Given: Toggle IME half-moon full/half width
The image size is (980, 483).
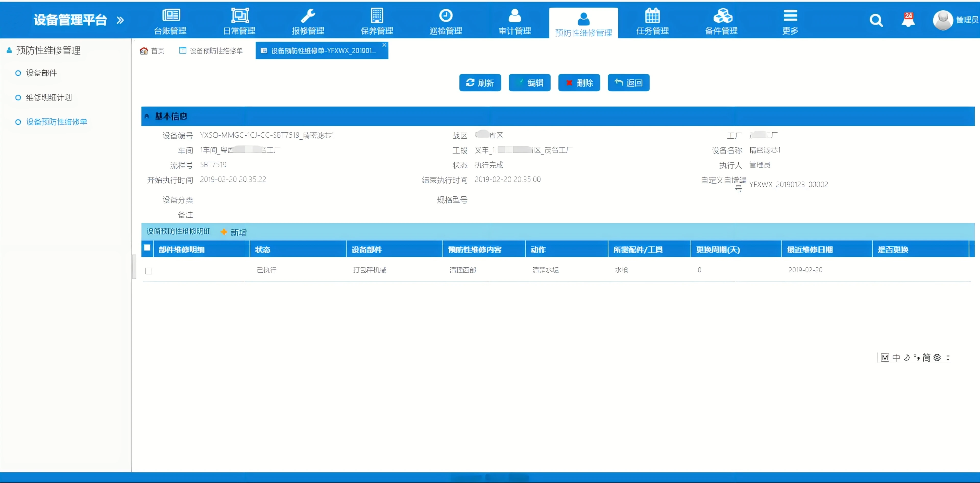Looking at the screenshot, I should click(906, 358).
